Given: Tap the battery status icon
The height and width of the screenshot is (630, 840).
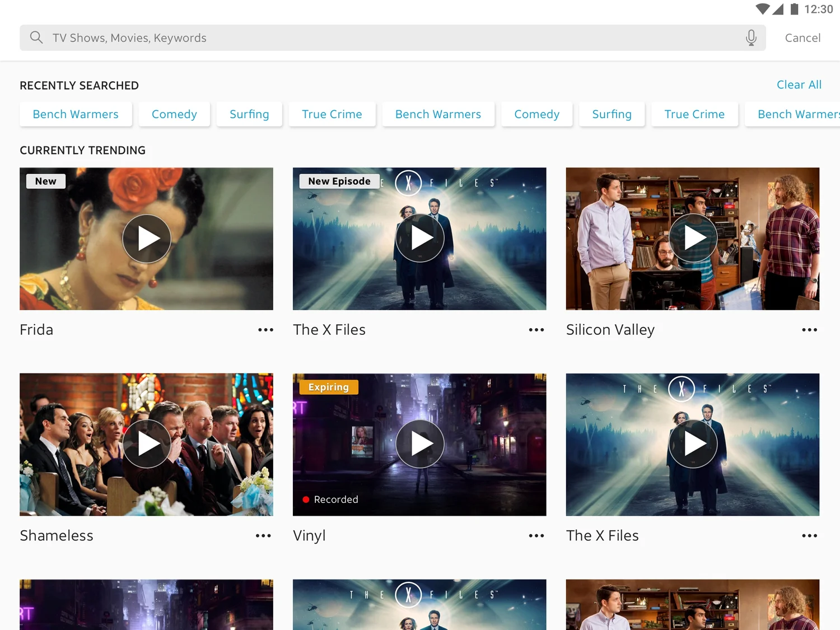Looking at the screenshot, I should [x=794, y=9].
